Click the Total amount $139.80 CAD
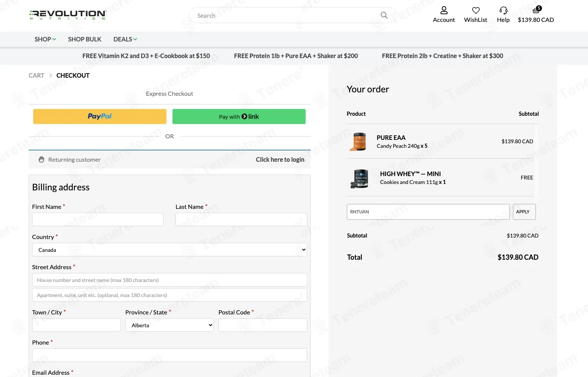This screenshot has width=588, height=377. (x=518, y=257)
